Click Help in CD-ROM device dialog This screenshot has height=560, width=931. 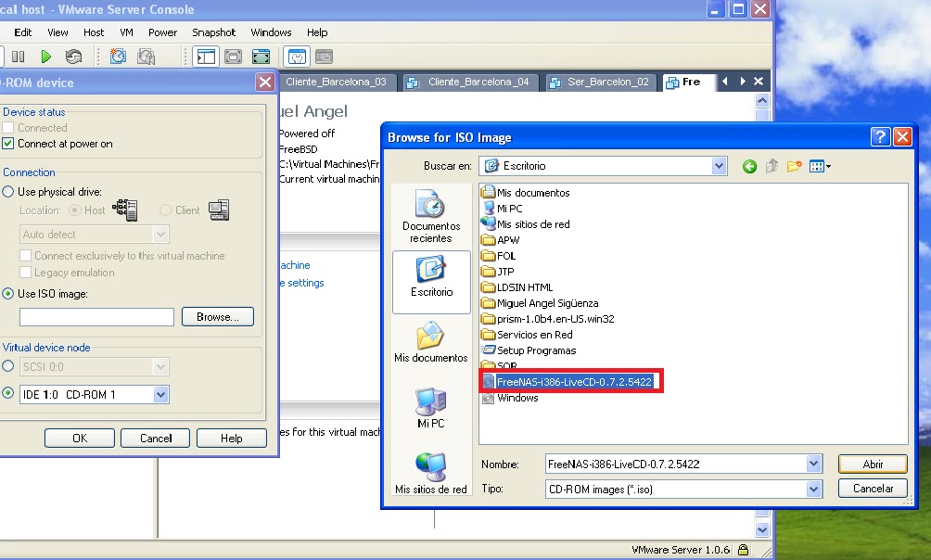coord(232,439)
